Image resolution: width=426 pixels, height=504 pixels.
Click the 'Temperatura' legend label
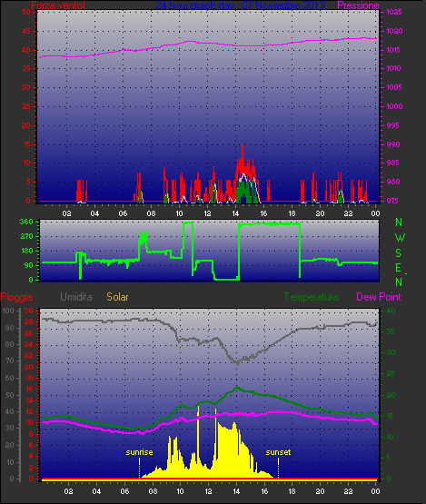point(311,297)
